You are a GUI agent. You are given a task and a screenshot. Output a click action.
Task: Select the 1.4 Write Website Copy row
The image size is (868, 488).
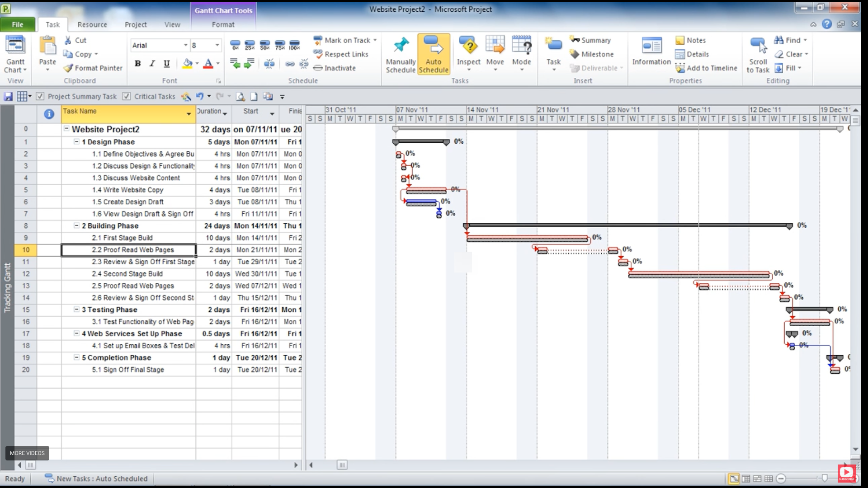click(x=128, y=190)
